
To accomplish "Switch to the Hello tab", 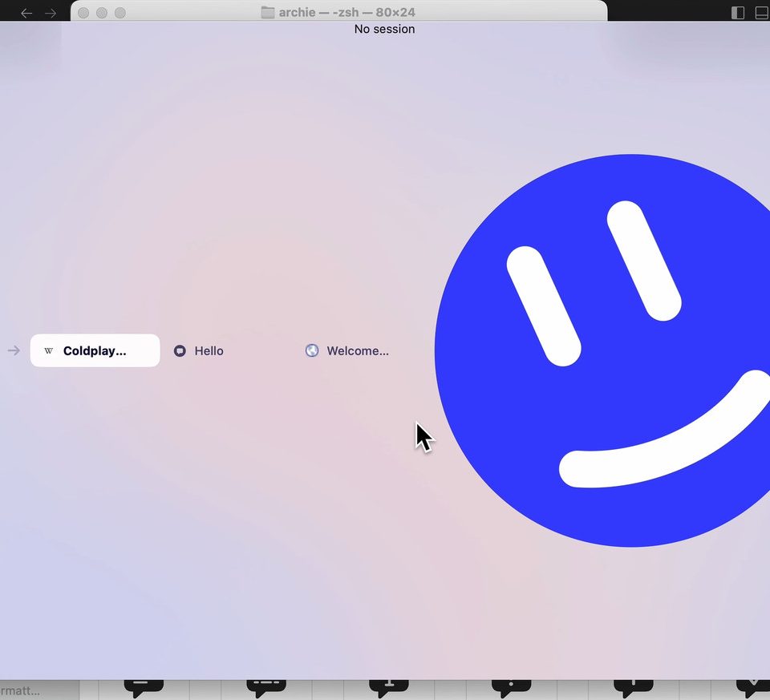I will pos(209,350).
